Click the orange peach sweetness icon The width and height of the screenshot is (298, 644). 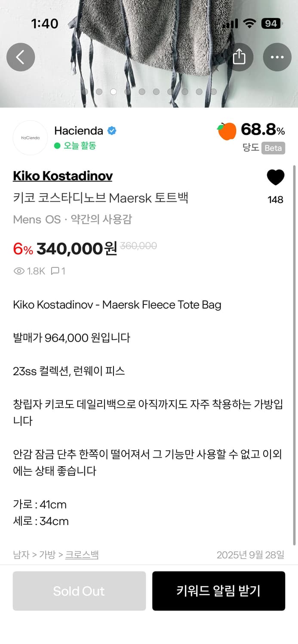pos(227,130)
